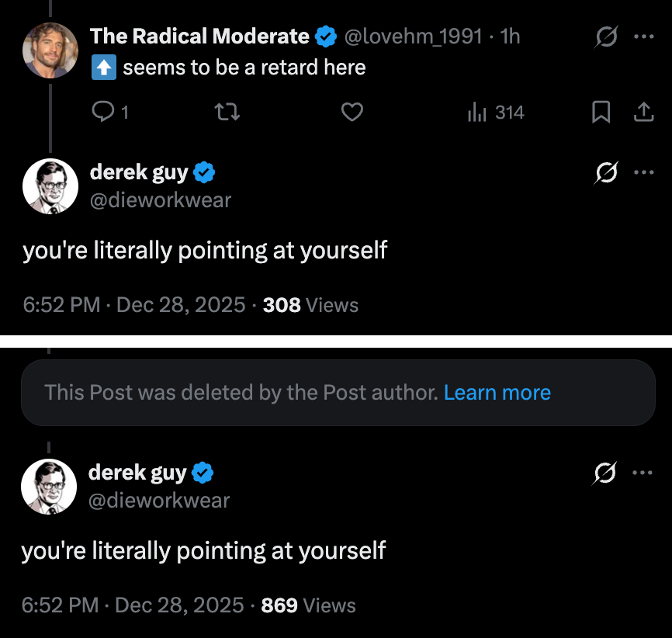This screenshot has width=672, height=638.
Task: Open the @lovehm_1991 handle link
Action: click(x=412, y=36)
